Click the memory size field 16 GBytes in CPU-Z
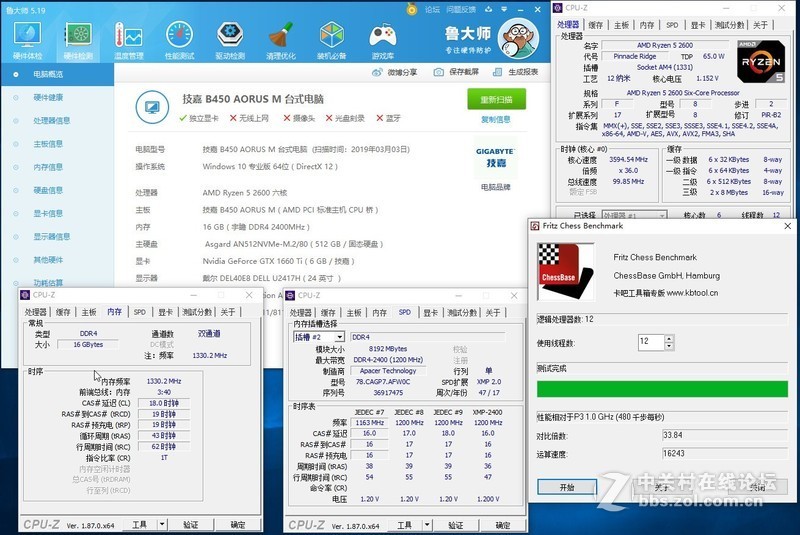The width and height of the screenshot is (800, 535). coord(88,345)
